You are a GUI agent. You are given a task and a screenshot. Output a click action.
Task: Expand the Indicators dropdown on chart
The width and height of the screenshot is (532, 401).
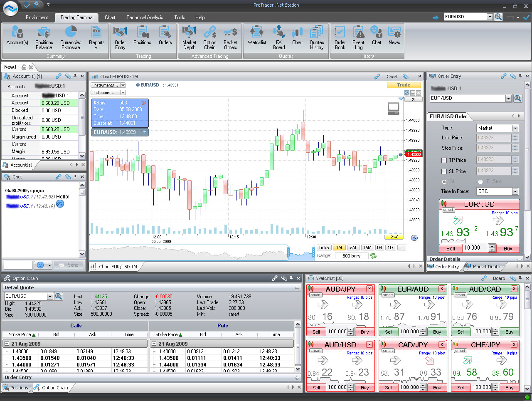[123, 93]
